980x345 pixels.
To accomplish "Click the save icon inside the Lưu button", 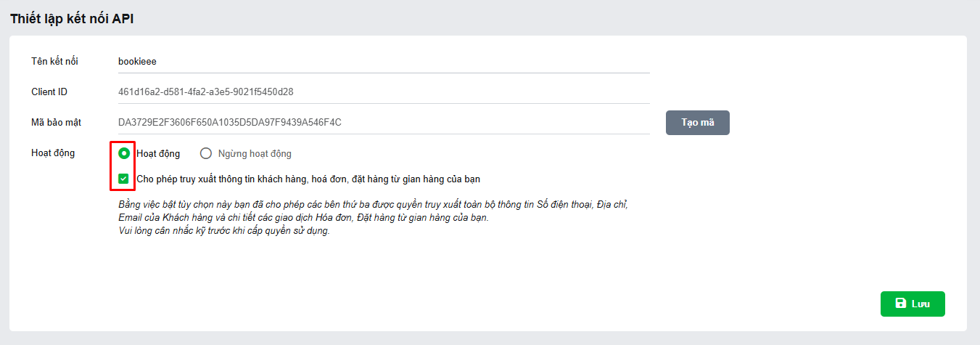I will coord(900,304).
